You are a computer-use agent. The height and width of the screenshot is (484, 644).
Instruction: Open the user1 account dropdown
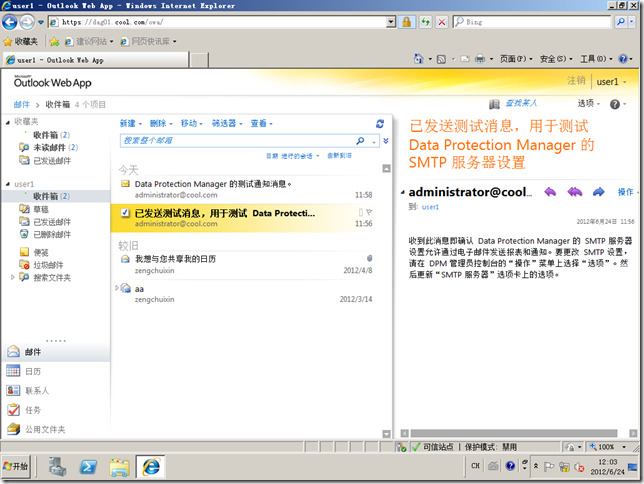coord(612,82)
